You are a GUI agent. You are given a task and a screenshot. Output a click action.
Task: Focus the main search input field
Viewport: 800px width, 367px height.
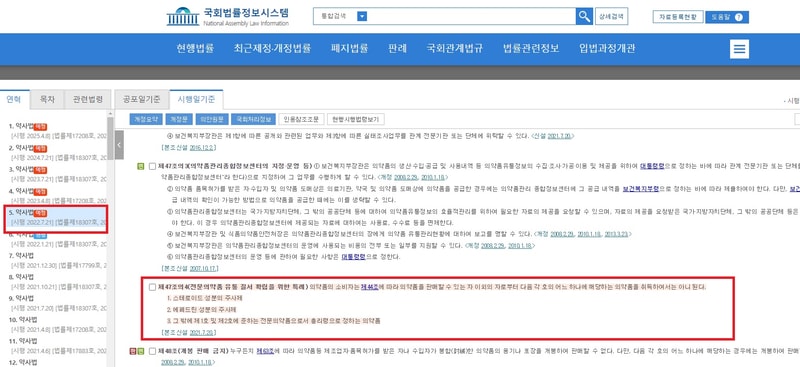pos(471,16)
